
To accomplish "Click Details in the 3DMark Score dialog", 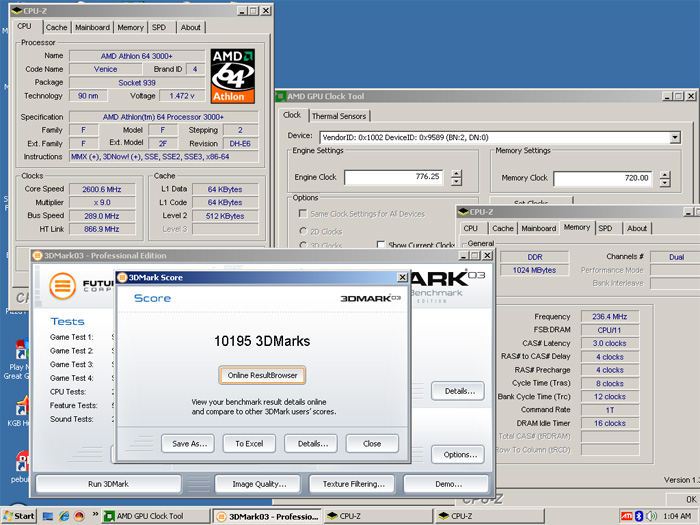I will [x=311, y=444].
